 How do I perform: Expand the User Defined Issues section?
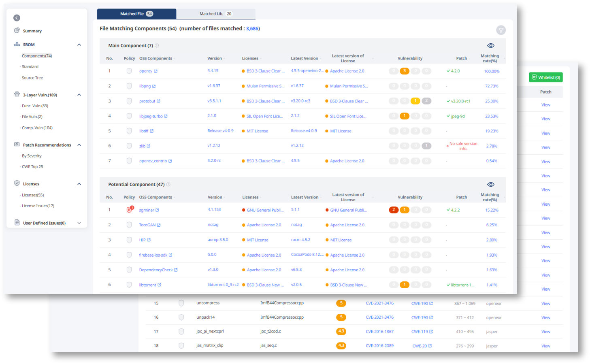point(79,222)
